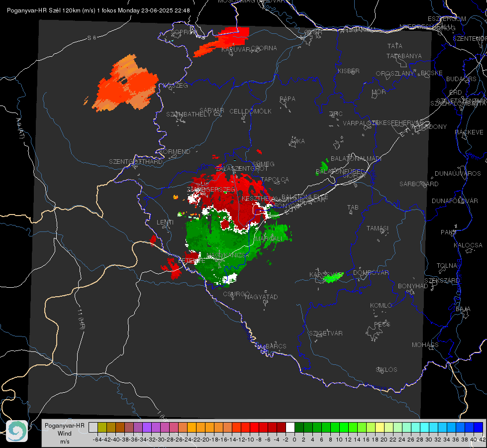Click the SZOMBATHELY city label
Viewport: 487px width, 448px height.
coord(189,114)
